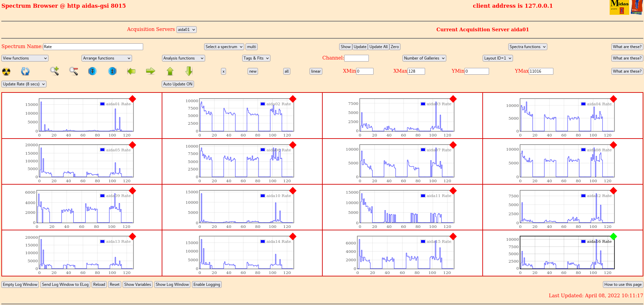This screenshot has height=305, width=644.
Task: Open the Analysis functions menu
Action: click(183, 58)
